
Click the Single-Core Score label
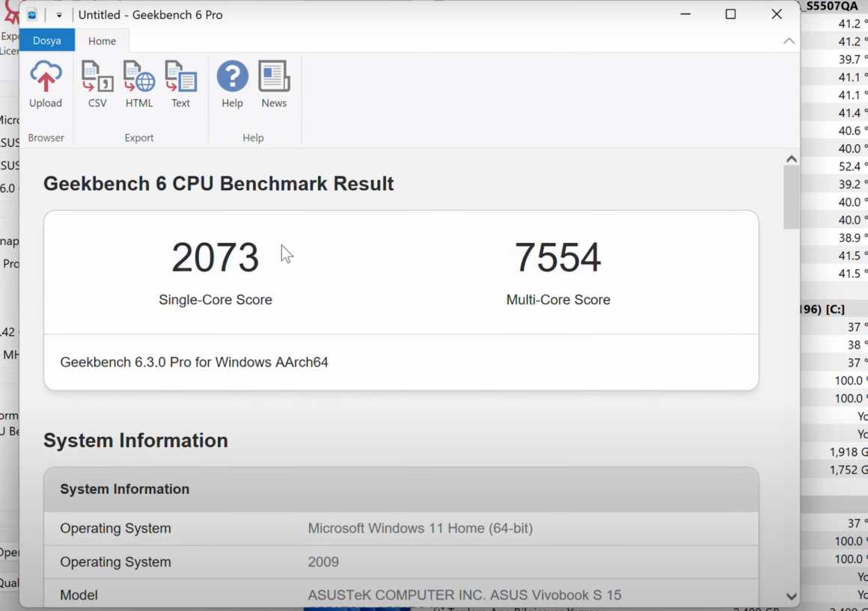click(x=216, y=299)
